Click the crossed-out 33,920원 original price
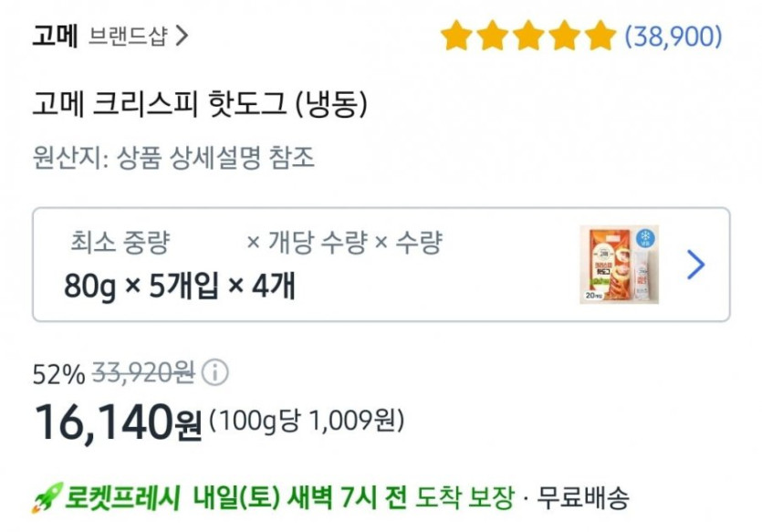762x532 pixels. [x=143, y=373]
